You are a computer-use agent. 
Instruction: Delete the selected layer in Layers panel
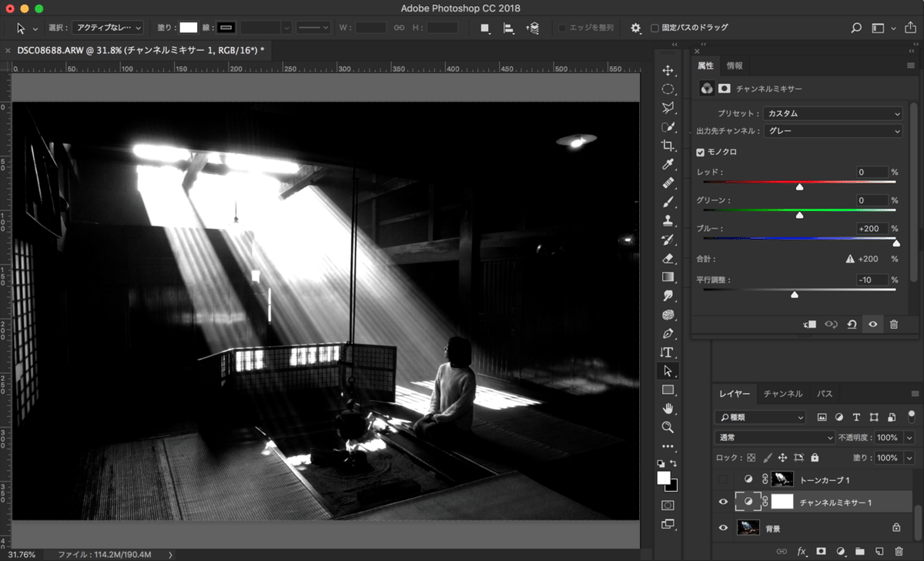899,552
